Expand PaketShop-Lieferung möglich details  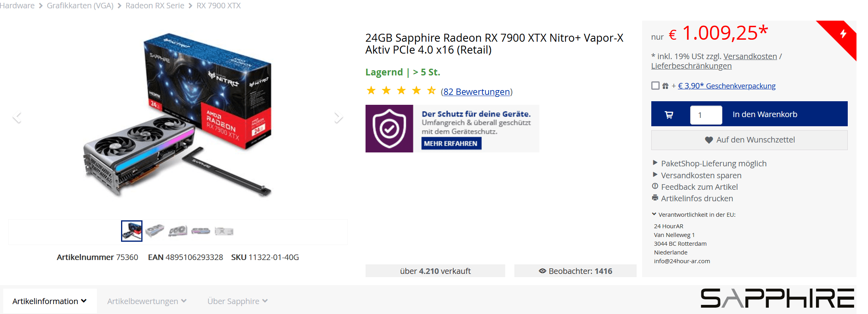pos(655,163)
